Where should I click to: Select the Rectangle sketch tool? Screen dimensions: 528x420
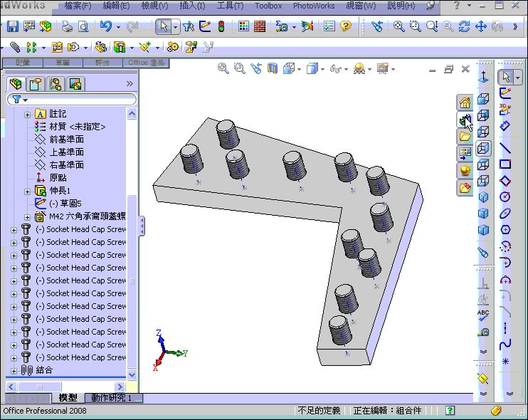(505, 164)
